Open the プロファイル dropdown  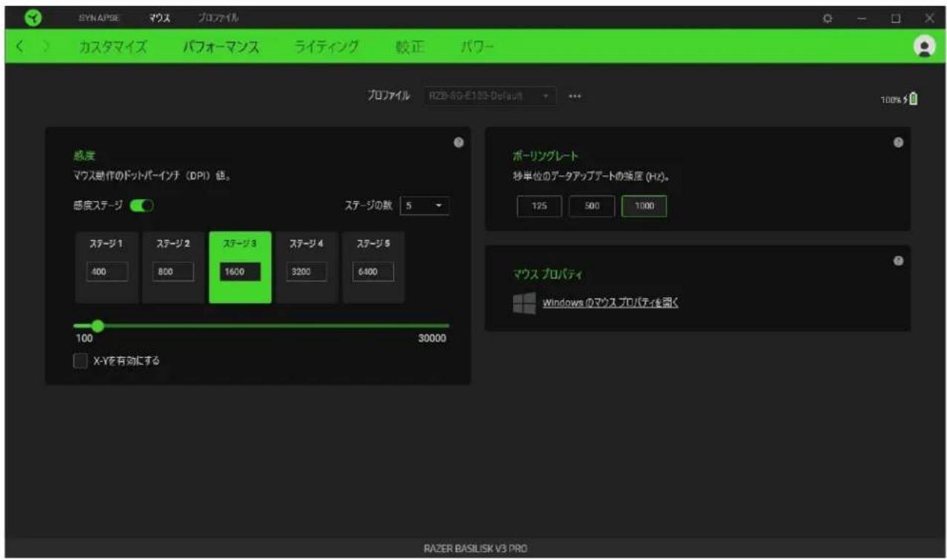coord(489,97)
